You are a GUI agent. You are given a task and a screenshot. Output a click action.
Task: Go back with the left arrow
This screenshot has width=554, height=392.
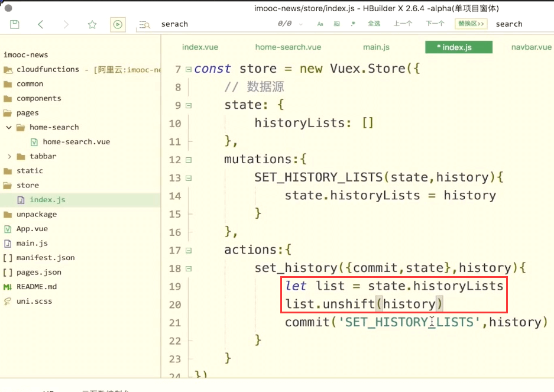(x=41, y=24)
